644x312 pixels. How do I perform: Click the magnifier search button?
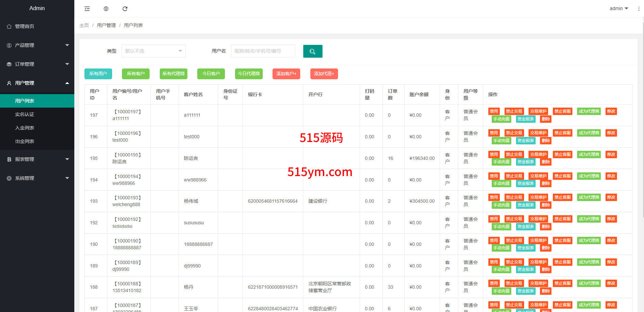(312, 51)
